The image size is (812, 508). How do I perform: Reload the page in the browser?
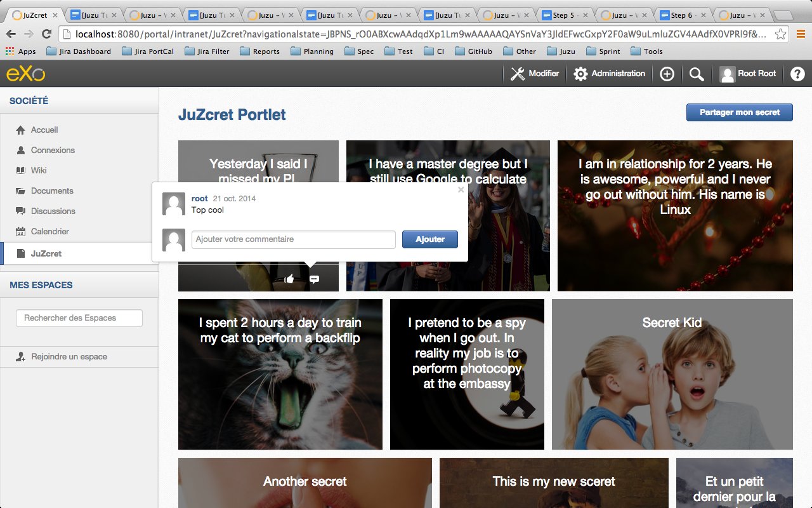pyautogui.click(x=46, y=34)
